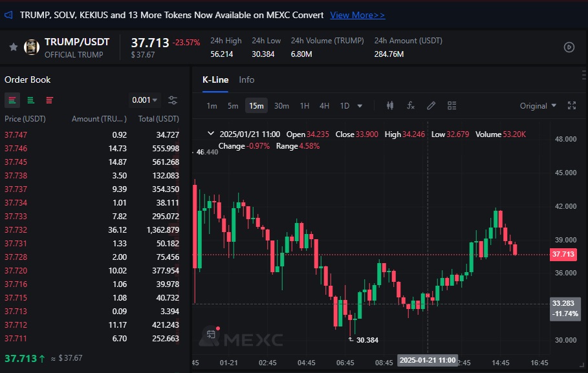Click the amount 36.12 in the order book
The height and width of the screenshot is (373, 588).
pyautogui.click(x=117, y=229)
